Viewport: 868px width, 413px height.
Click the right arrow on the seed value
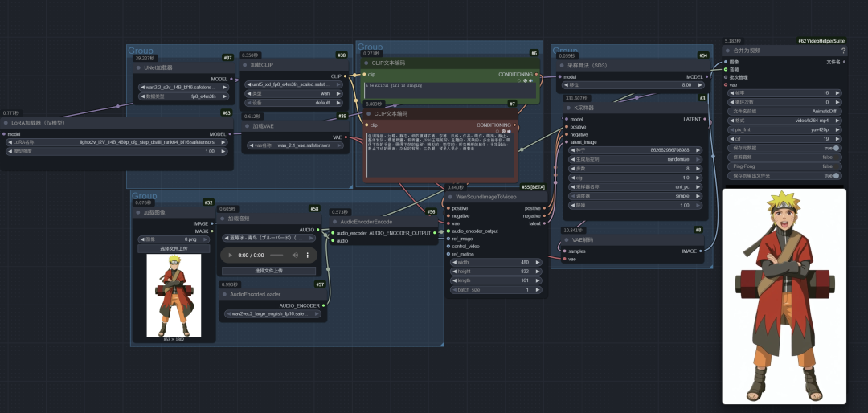(698, 150)
